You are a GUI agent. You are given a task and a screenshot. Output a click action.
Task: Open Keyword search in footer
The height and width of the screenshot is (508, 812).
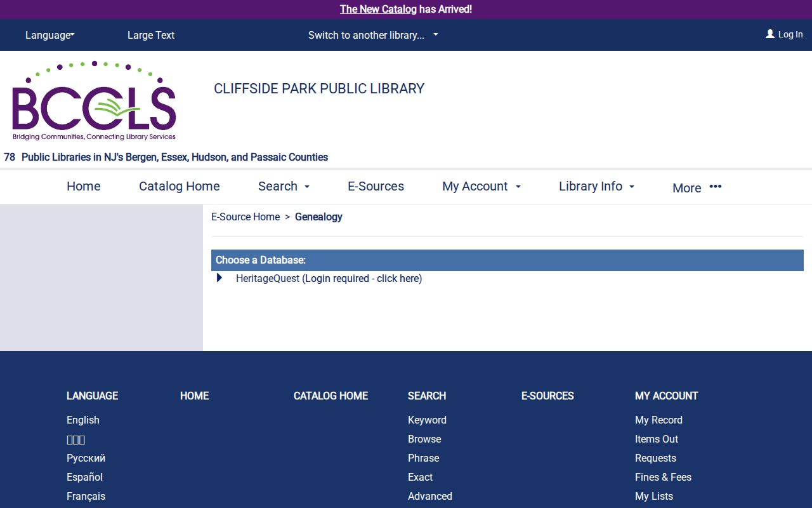(427, 420)
